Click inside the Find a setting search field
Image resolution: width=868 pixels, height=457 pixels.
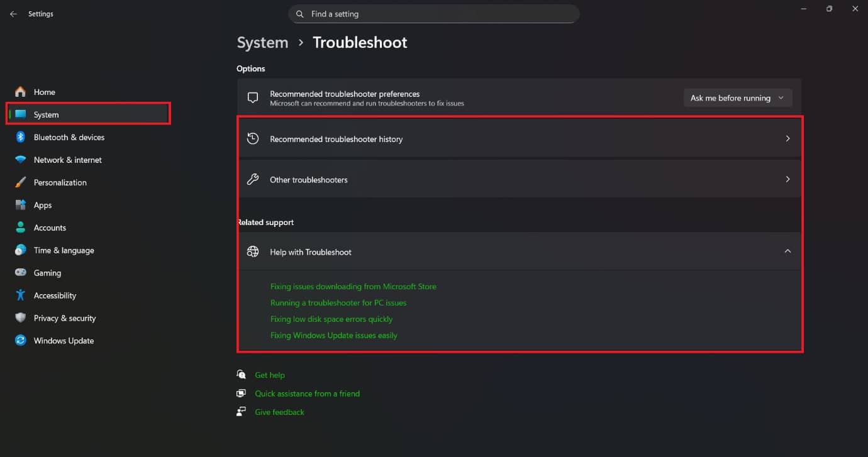click(434, 13)
